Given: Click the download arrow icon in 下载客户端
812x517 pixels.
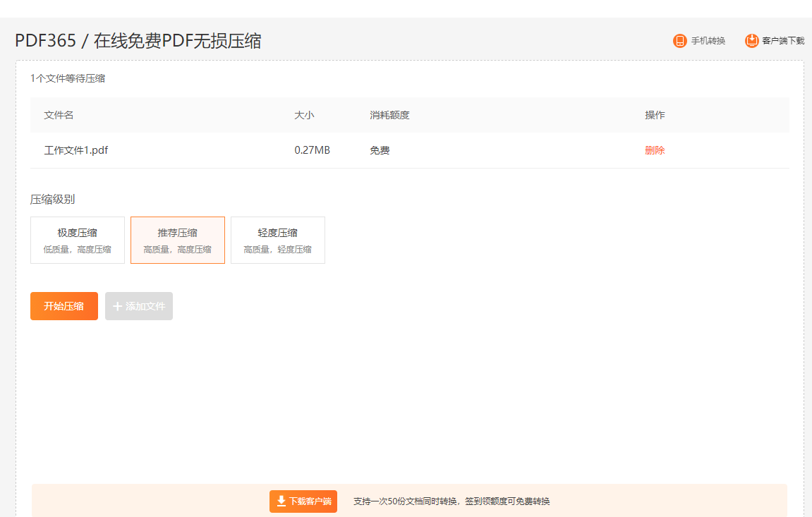Looking at the screenshot, I should tap(281, 501).
